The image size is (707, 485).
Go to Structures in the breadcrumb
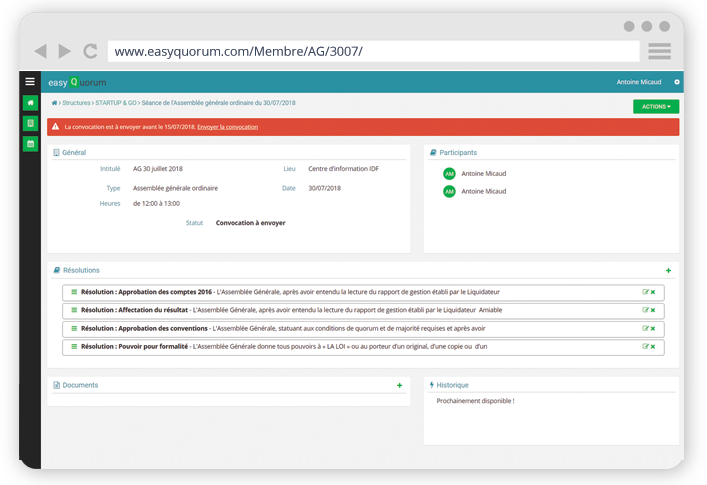tap(76, 103)
